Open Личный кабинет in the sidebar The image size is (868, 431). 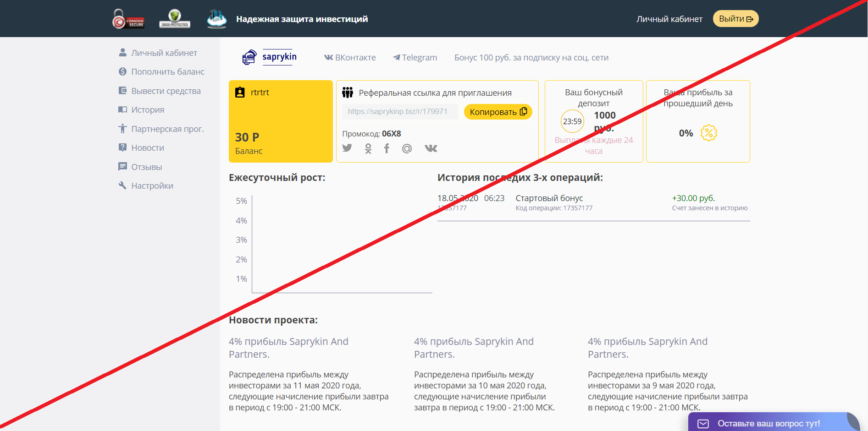(x=158, y=53)
